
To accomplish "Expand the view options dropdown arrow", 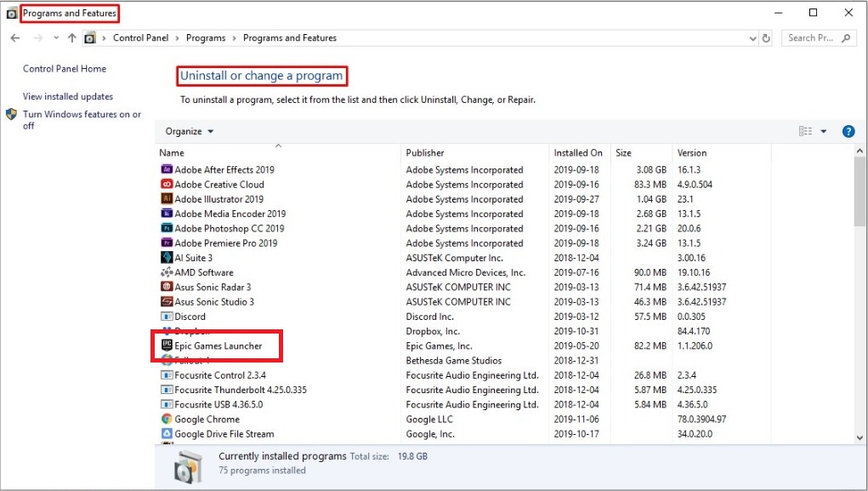I will pos(823,131).
